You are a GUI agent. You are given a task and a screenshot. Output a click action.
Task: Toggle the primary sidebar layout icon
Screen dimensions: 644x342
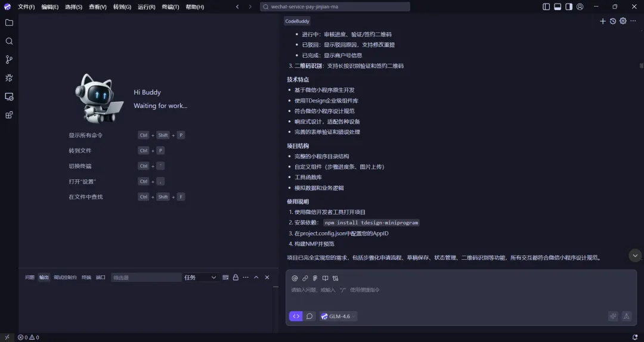click(x=546, y=7)
